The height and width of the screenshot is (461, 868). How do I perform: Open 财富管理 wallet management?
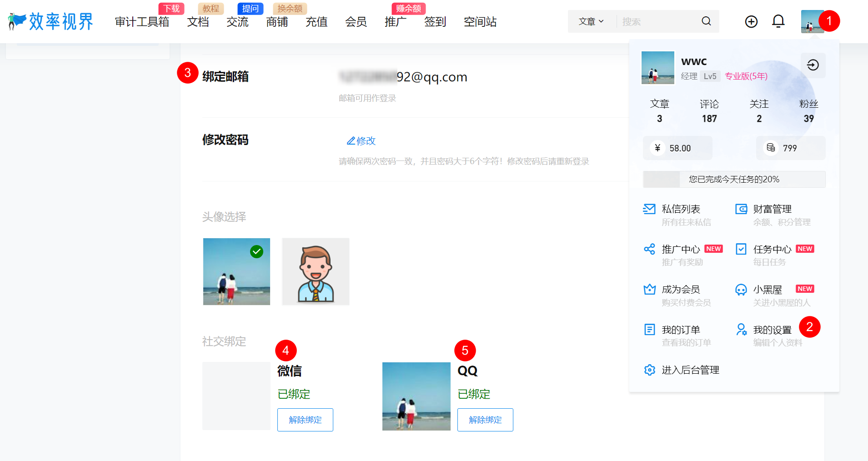(x=772, y=209)
